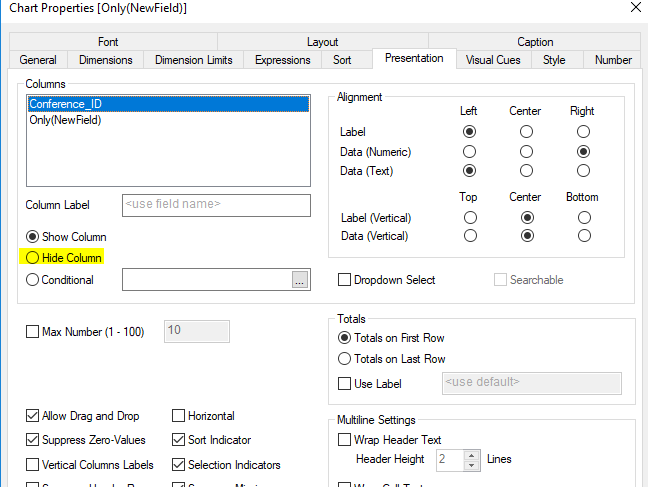Open the Visual Cues tab
Viewport: 648px width, 487px height.
click(493, 60)
